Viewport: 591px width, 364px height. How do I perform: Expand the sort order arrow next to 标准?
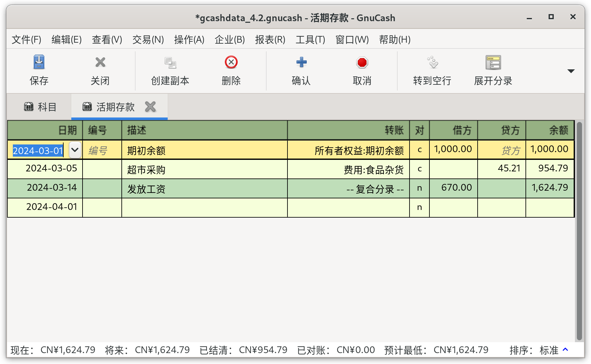tap(566, 350)
